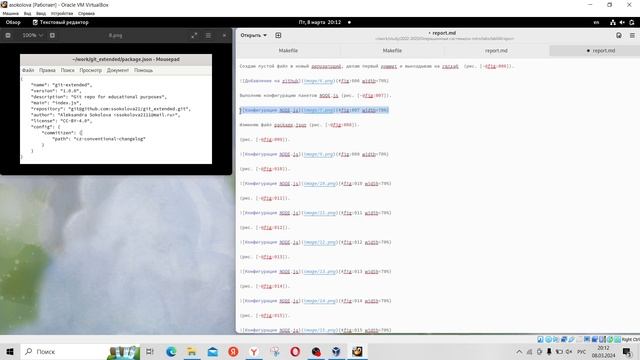Open the text editor hamburger menu
Viewport: 640px width, 360px height.
pyautogui.click(x=632, y=36)
